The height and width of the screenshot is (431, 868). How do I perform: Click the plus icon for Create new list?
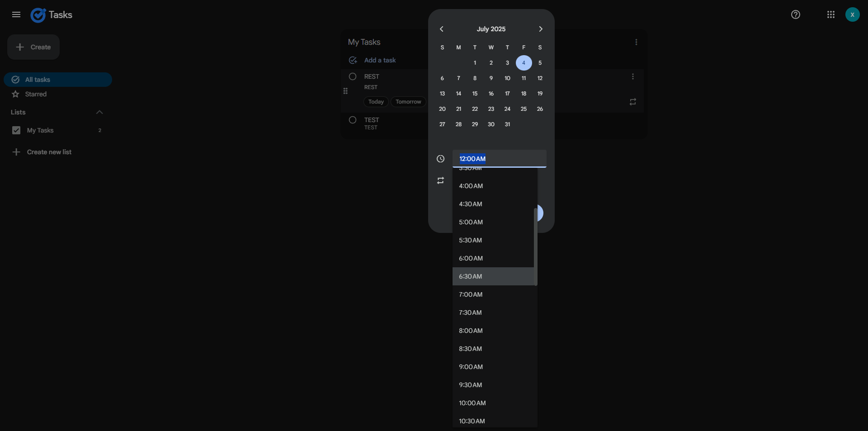(x=16, y=152)
